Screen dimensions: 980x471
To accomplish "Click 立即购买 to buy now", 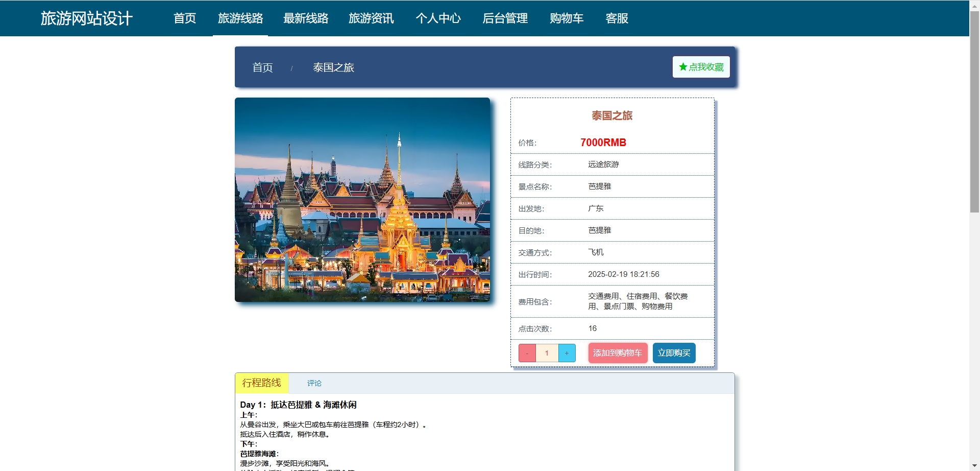I will (674, 352).
